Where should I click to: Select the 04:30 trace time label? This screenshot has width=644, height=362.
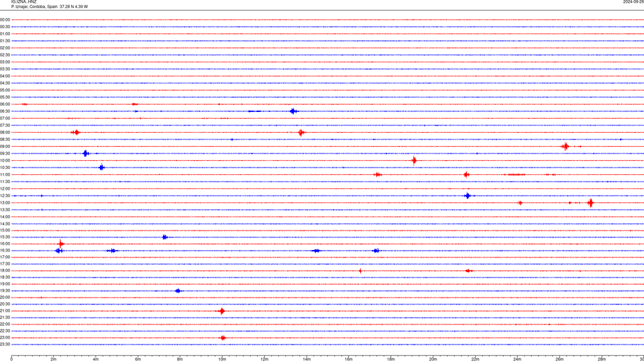[x=5, y=83]
